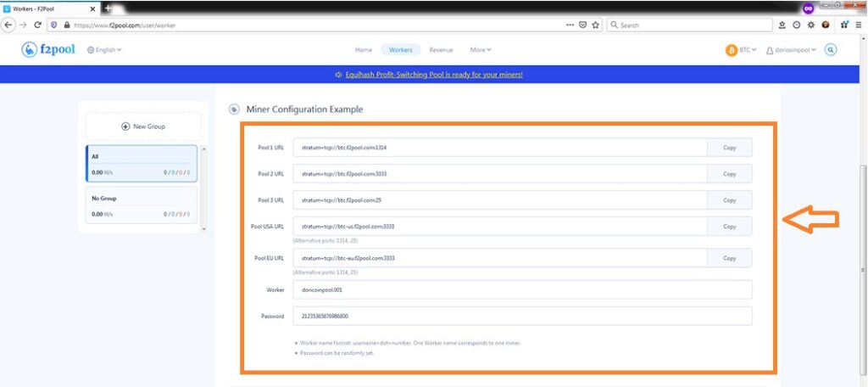868x387 pixels.
Task: Click the f2pool address bar URL
Action: click(125, 25)
